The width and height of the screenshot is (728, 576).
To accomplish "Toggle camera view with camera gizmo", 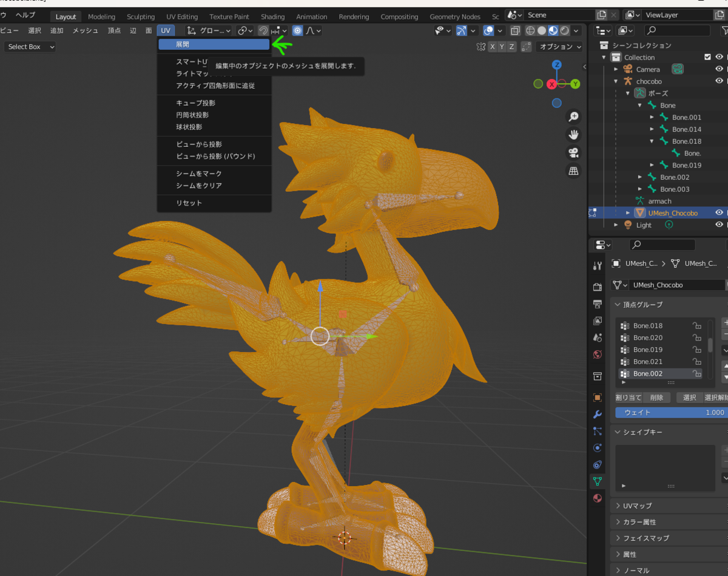I will [x=573, y=153].
